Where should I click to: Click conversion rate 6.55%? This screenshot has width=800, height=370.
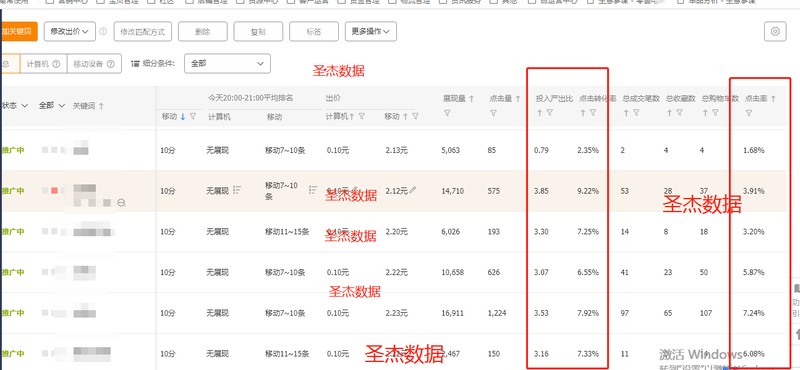588,273
